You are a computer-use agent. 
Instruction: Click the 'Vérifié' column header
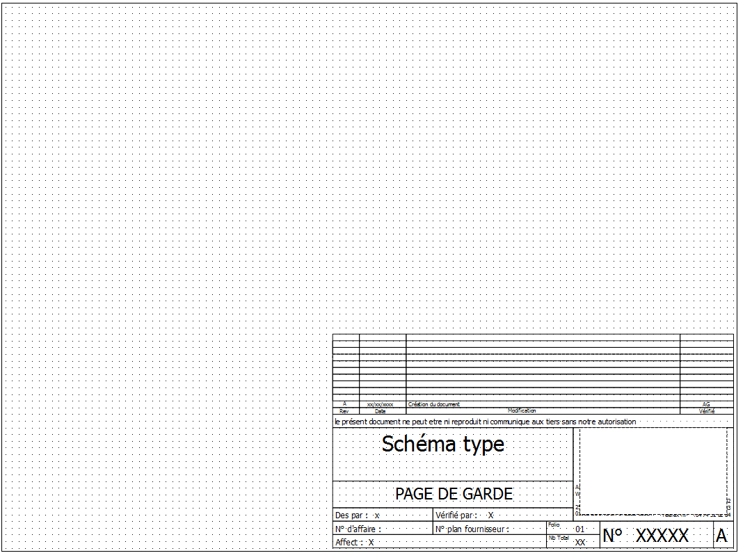(706, 411)
